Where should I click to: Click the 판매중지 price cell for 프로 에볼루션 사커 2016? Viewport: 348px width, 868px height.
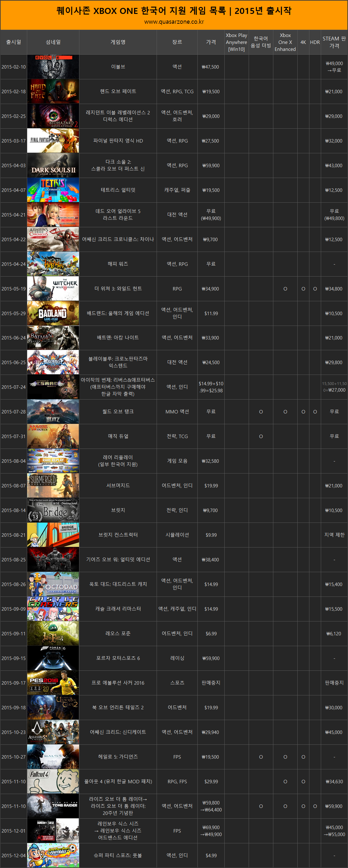(211, 683)
